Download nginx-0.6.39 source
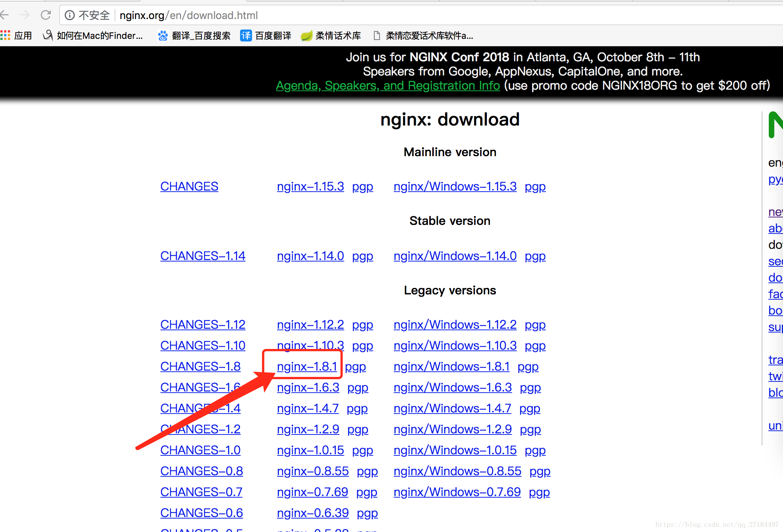Viewport: 783px width, 532px height. [x=313, y=513]
